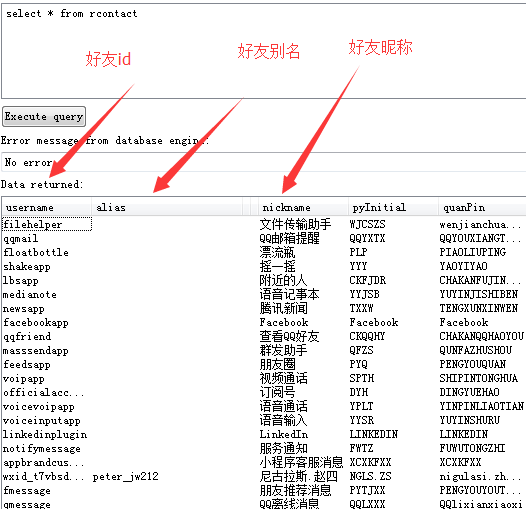Select the alias column header
Screen dimensions: 526x509
click(167, 207)
